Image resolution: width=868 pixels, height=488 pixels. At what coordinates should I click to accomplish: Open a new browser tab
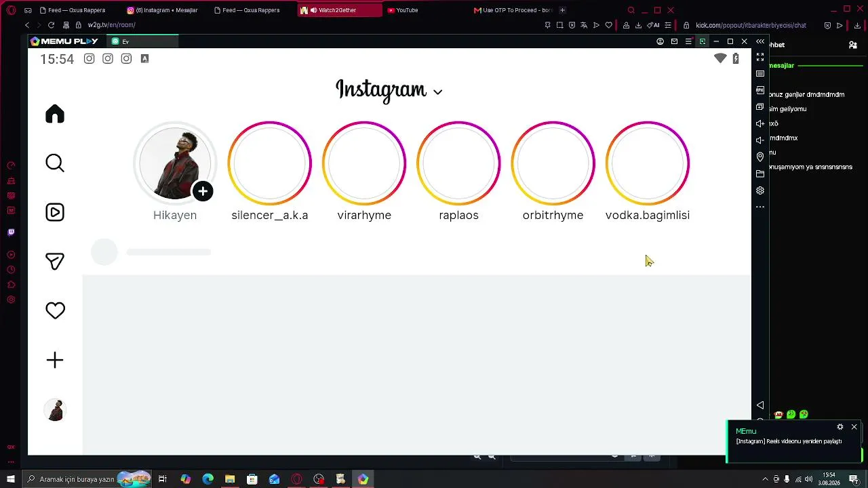pos(562,10)
